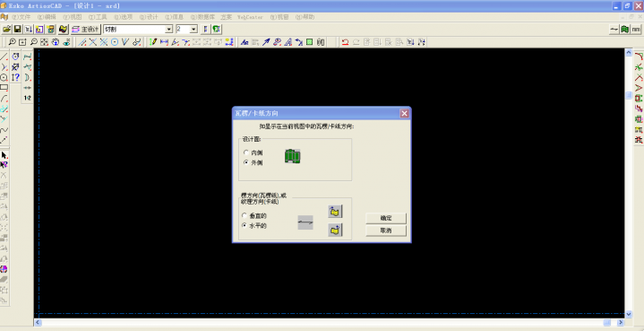Click the red undo arrow icon
Image resolution: width=644 pixels, height=331 pixels.
[x=346, y=42]
